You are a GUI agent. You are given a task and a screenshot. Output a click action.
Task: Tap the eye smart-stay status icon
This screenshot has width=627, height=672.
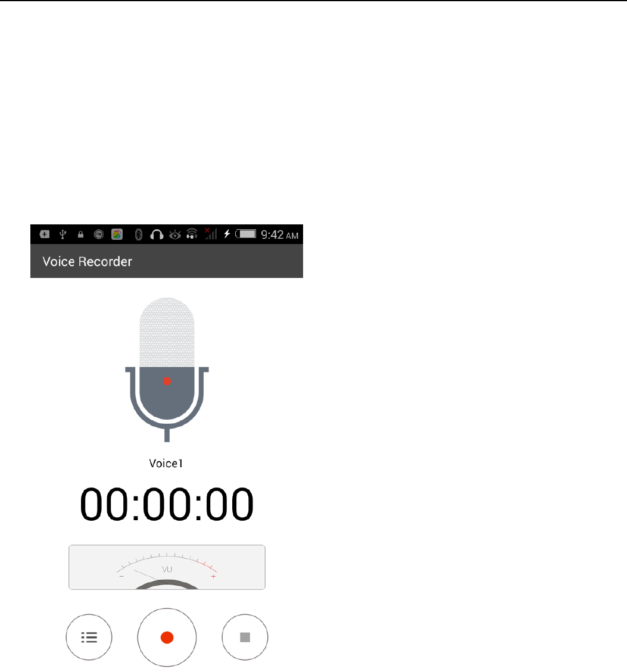click(x=175, y=235)
